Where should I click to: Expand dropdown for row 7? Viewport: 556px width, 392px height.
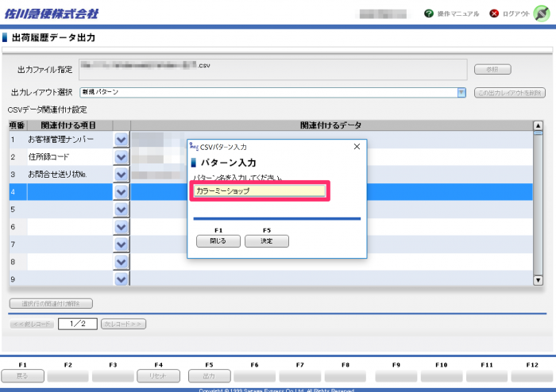pyautogui.click(x=122, y=244)
